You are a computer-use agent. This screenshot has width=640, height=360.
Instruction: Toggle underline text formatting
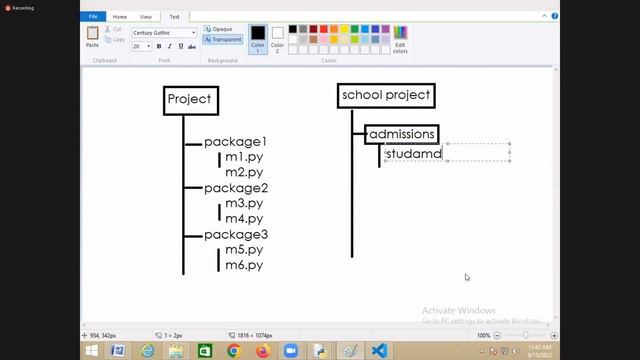tap(181, 47)
